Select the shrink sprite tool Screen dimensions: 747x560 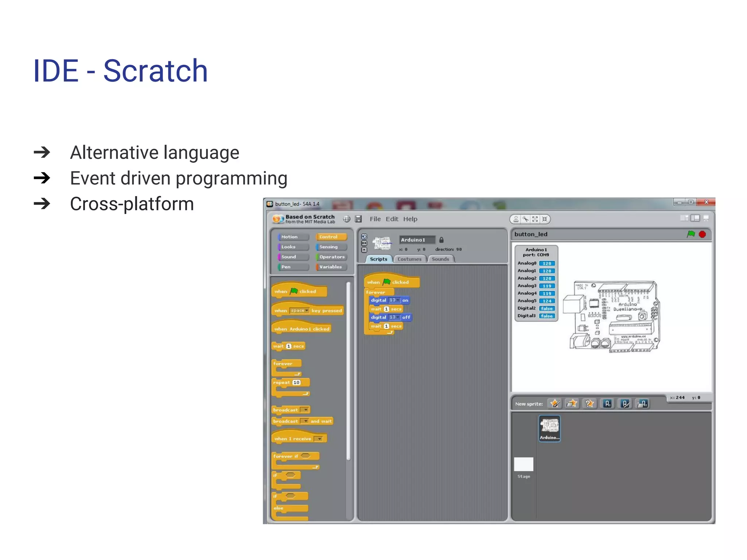tap(545, 219)
